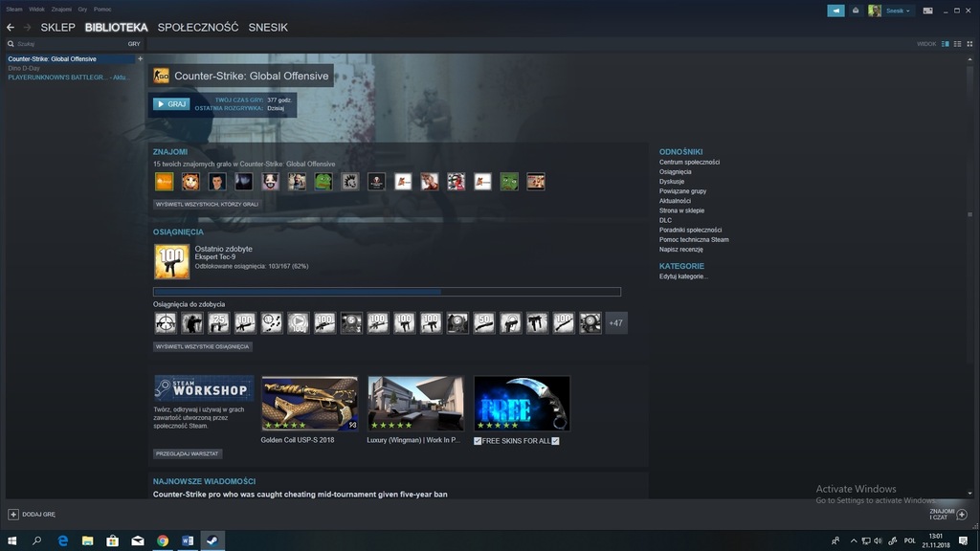Open the Widok menu
Screen dimensions: 980x551
[37, 9]
